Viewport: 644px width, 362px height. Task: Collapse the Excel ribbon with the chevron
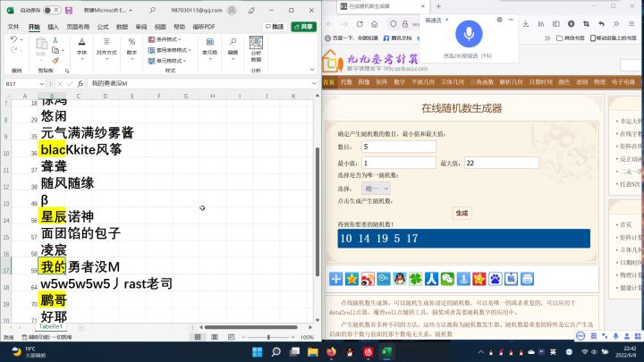[312, 70]
